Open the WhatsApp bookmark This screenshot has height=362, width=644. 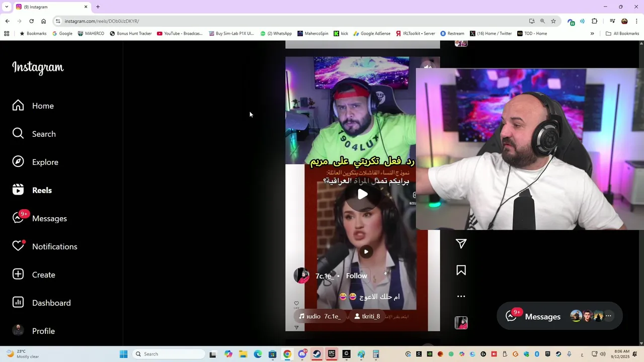(x=276, y=34)
